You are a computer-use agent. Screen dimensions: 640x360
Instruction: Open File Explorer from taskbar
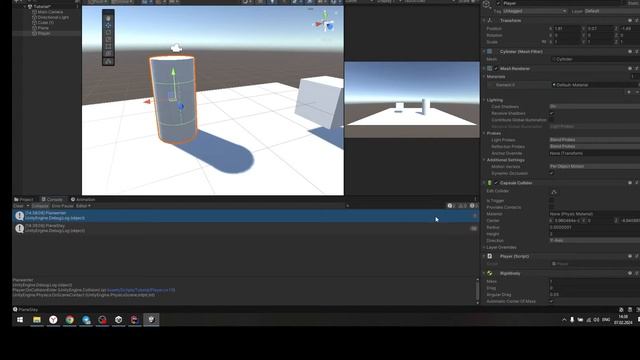37,320
